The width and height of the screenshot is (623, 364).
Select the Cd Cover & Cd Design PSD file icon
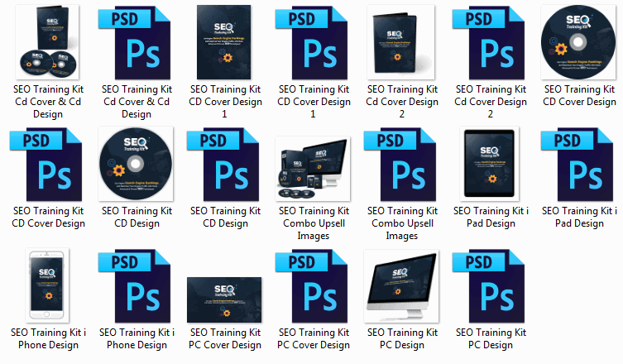point(134,42)
